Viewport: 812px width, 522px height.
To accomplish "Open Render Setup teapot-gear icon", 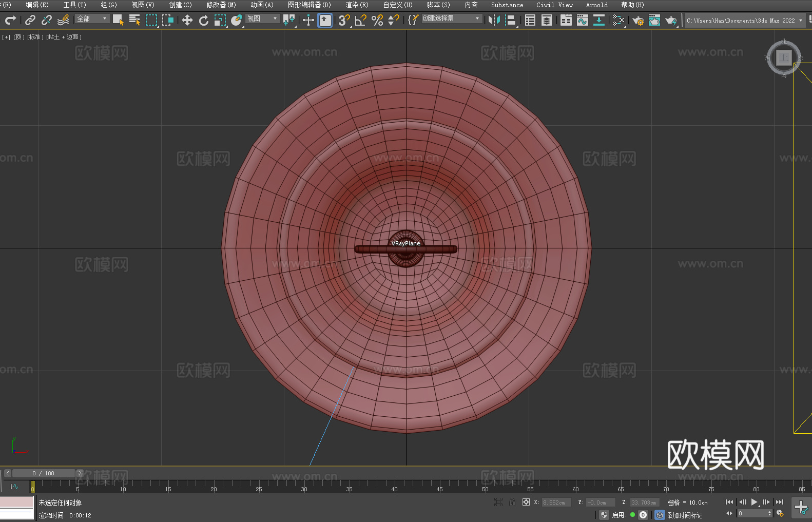I will [638, 20].
